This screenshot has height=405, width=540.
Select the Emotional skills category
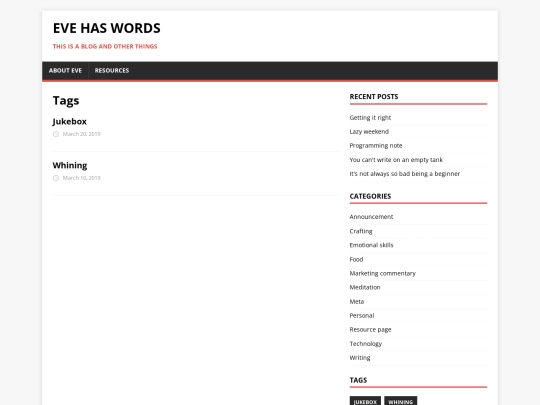pyautogui.click(x=371, y=245)
